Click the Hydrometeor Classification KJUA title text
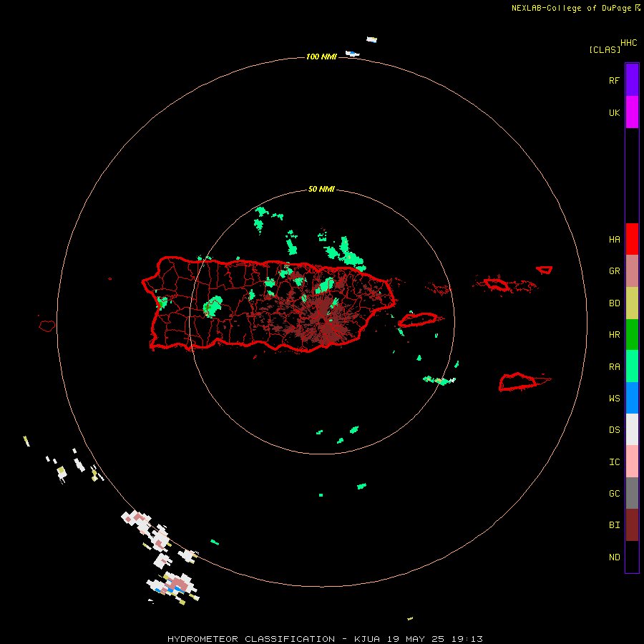644x644 pixels. (325, 639)
